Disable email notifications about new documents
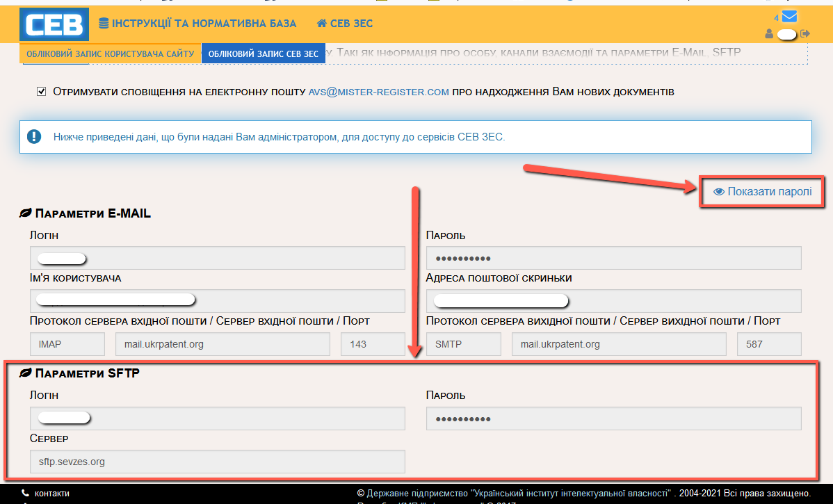The width and height of the screenshot is (833, 504). [x=42, y=91]
